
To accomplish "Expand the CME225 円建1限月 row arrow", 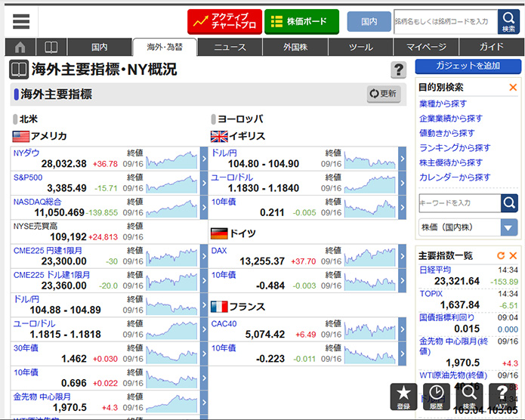I will pyautogui.click(x=204, y=256).
